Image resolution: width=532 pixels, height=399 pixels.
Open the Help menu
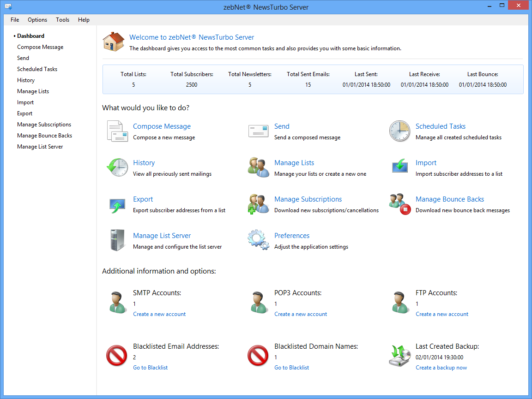(84, 20)
